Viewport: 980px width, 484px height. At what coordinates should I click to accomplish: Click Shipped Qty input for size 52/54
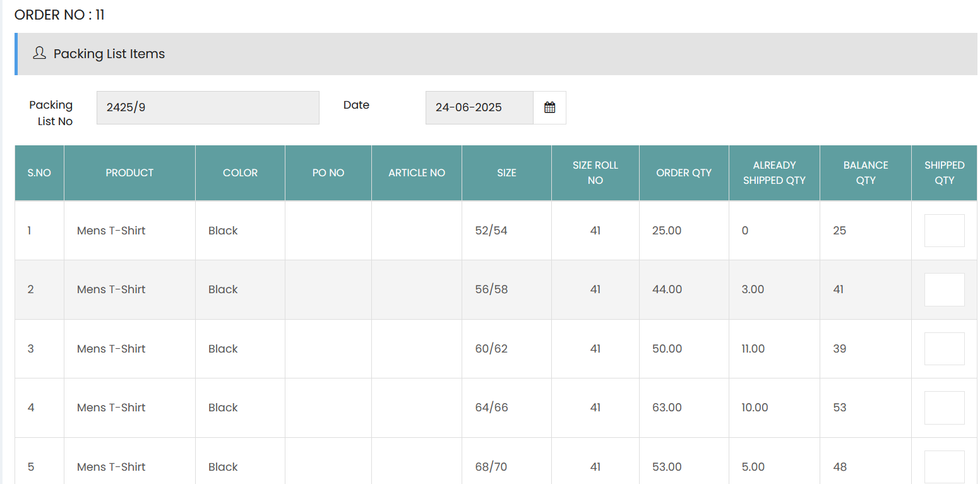click(x=944, y=231)
